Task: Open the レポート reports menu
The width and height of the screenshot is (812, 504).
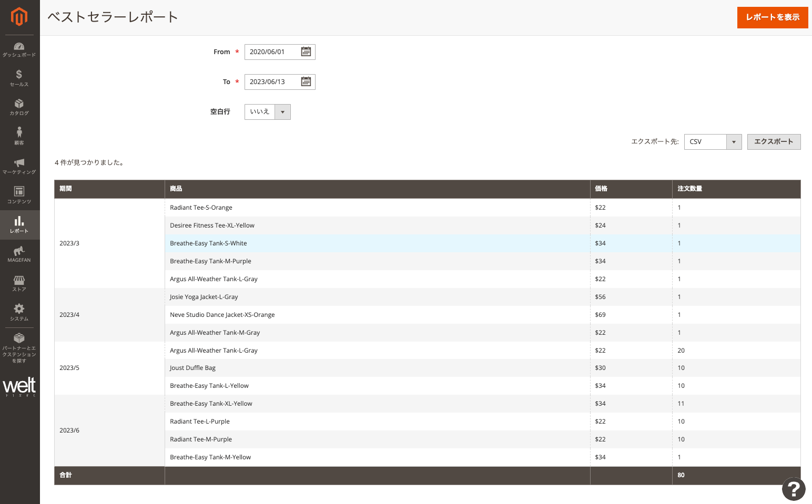Action: coord(19,224)
